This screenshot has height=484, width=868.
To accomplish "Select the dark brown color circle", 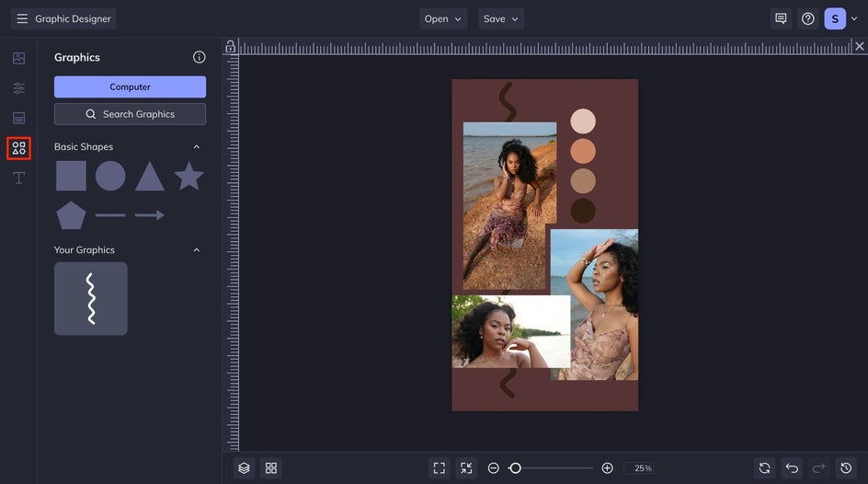I will pyautogui.click(x=583, y=211).
